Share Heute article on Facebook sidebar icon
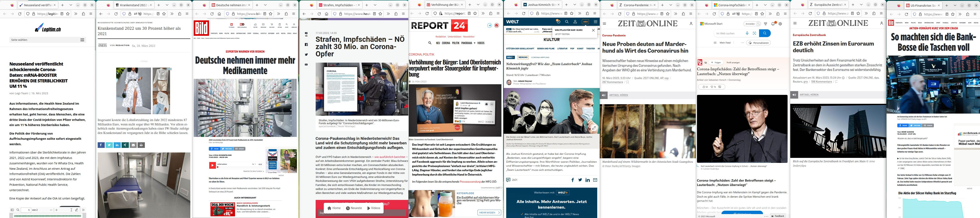This screenshot has height=218, width=980. tap(306, 45)
